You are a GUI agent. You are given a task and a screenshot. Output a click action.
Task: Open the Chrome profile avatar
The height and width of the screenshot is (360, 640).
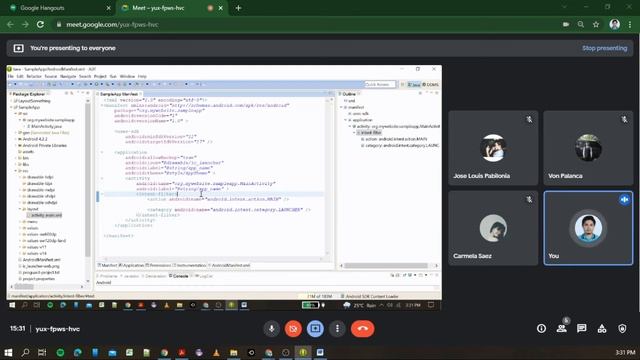point(615,24)
